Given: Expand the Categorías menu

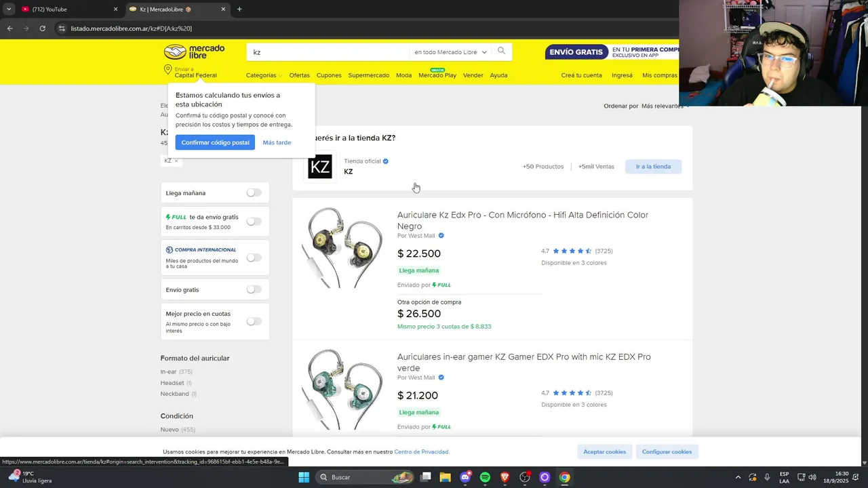Looking at the screenshot, I should pos(264,75).
